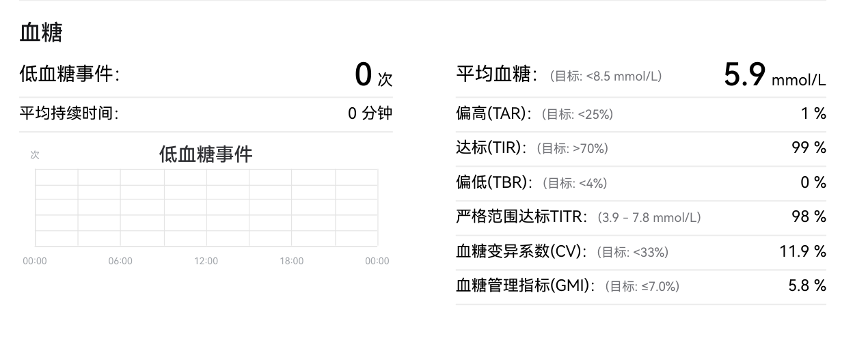
Task: Click the 18:00 time axis label
Action: pyautogui.click(x=292, y=261)
